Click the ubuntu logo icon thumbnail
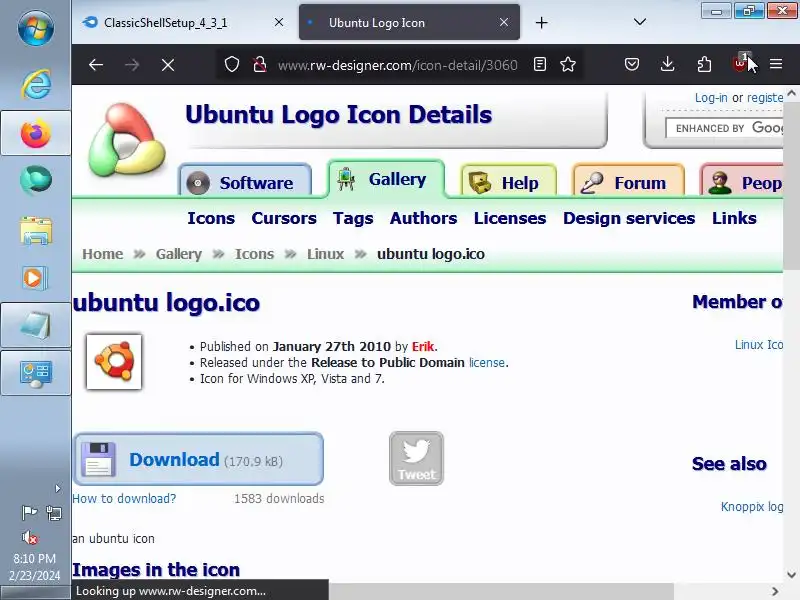 (114, 362)
